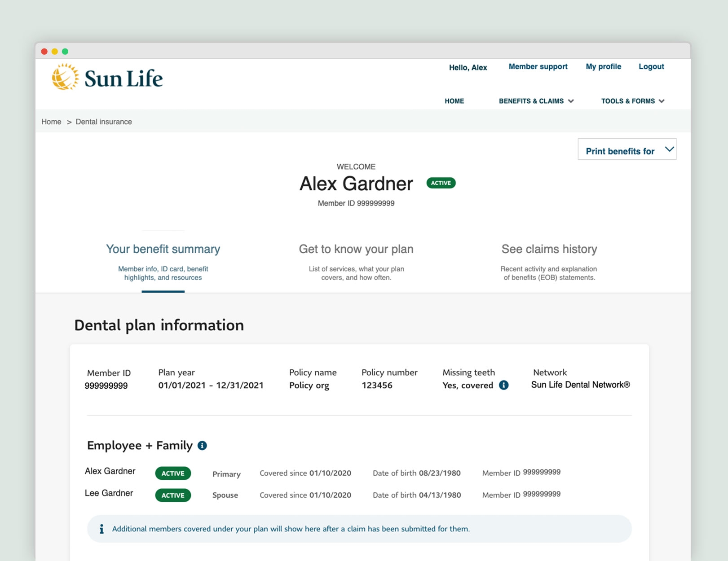
Task: Click the green window button
Action: click(x=66, y=52)
